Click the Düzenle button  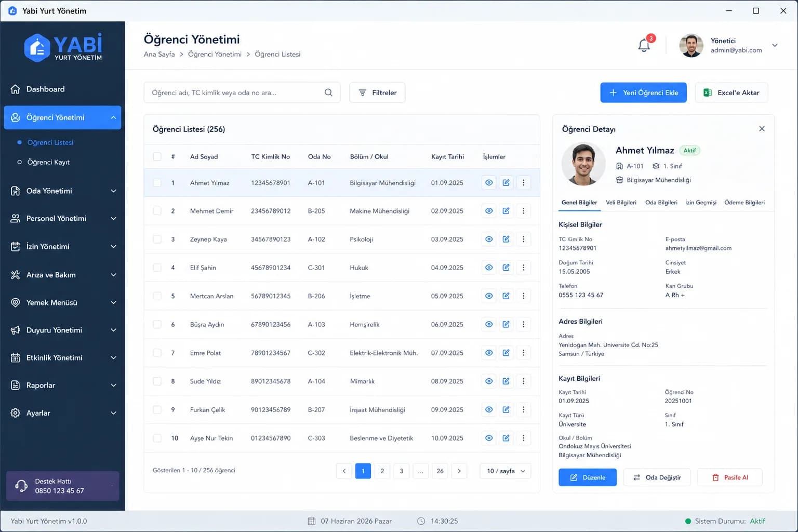(x=588, y=477)
